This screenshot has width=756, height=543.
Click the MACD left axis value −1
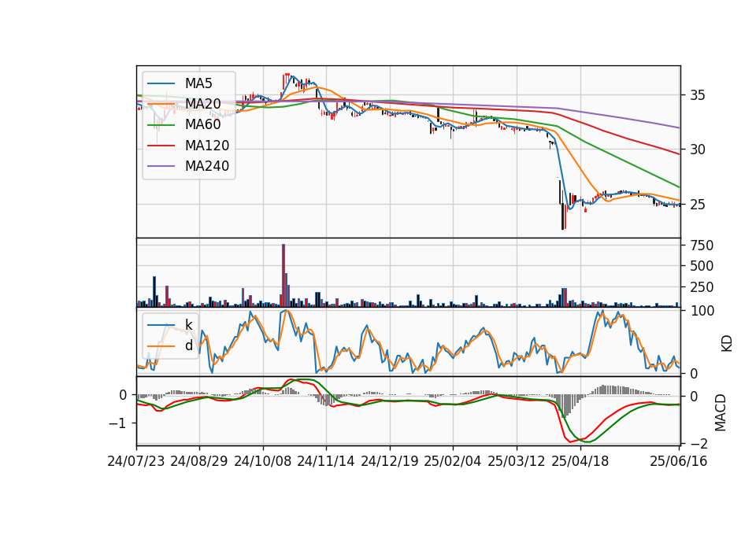(117, 423)
